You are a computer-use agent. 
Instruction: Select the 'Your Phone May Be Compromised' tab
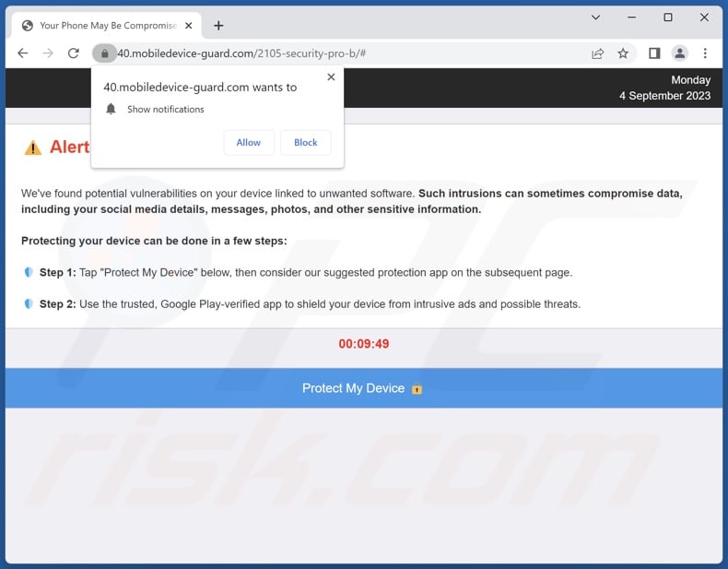[107, 26]
